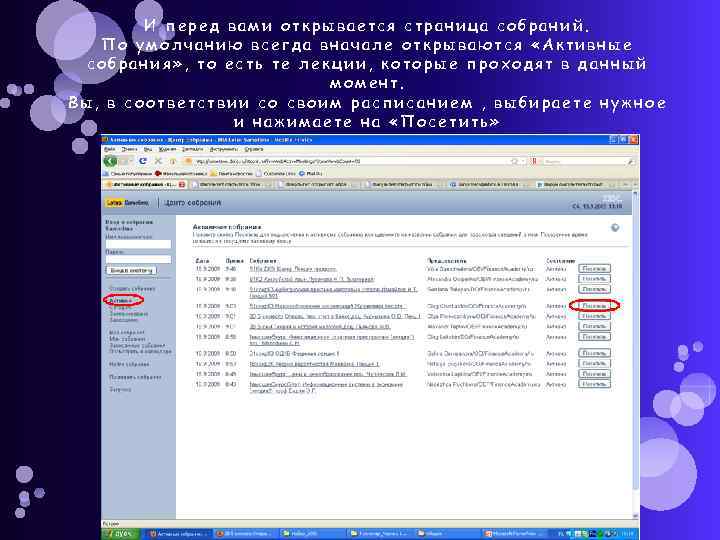This screenshot has width=720, height=540.
Task: Open the Mail.Ru bookmark in the bookmarks bar
Action: pos(311,174)
